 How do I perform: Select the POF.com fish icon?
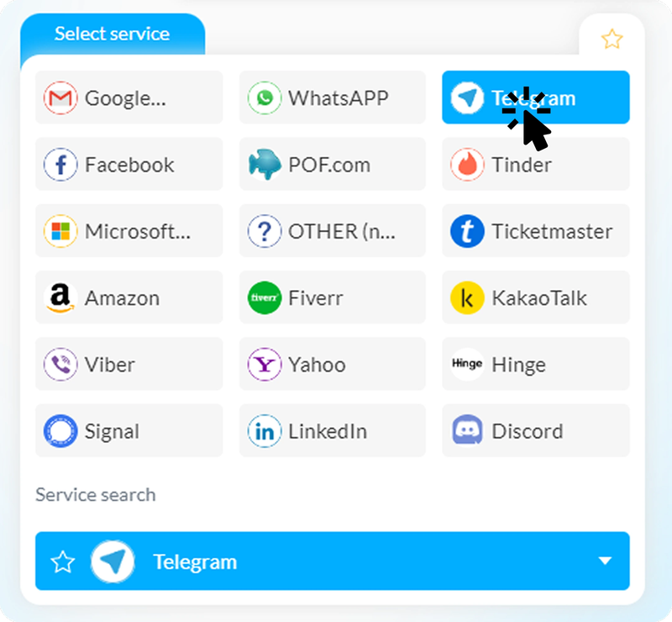[x=265, y=164]
